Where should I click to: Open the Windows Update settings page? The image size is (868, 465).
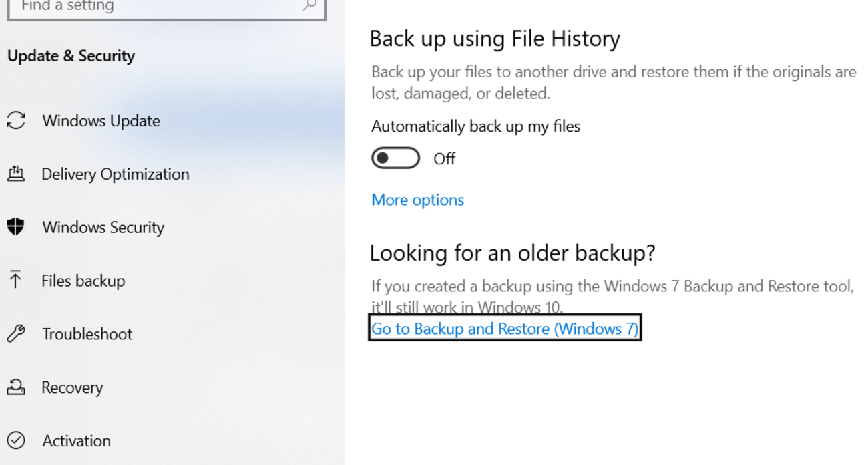pyautogui.click(x=101, y=121)
